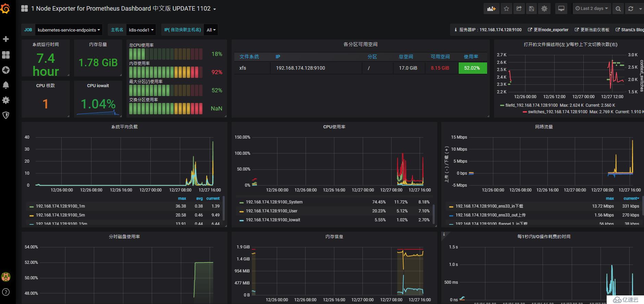The width and height of the screenshot is (644, 304).
Task: Sort network legend by max column
Action: (610, 198)
